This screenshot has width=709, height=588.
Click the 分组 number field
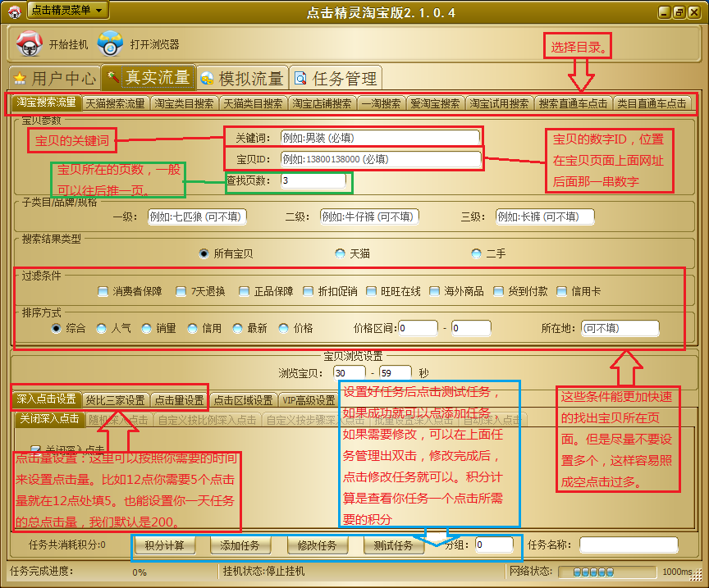494,545
